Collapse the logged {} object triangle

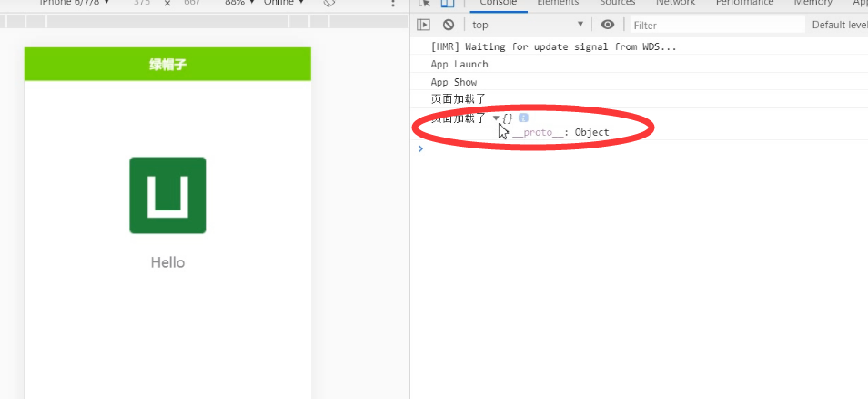click(496, 118)
